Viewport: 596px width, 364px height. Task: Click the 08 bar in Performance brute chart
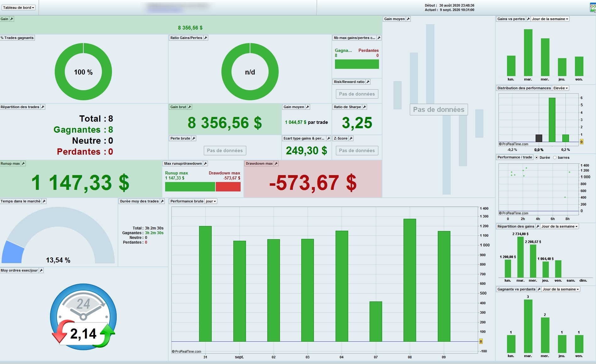tap(409, 280)
